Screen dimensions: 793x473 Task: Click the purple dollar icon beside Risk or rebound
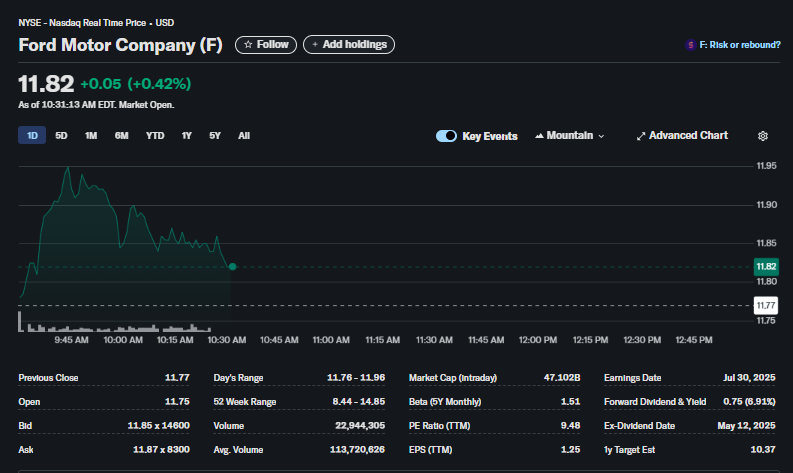tap(690, 45)
